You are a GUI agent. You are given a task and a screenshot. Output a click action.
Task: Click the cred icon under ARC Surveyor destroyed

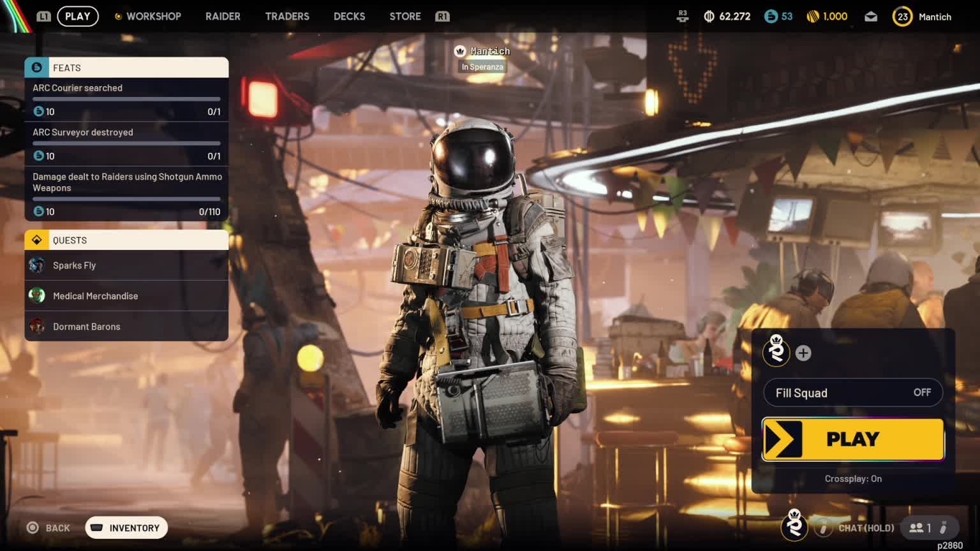38,156
